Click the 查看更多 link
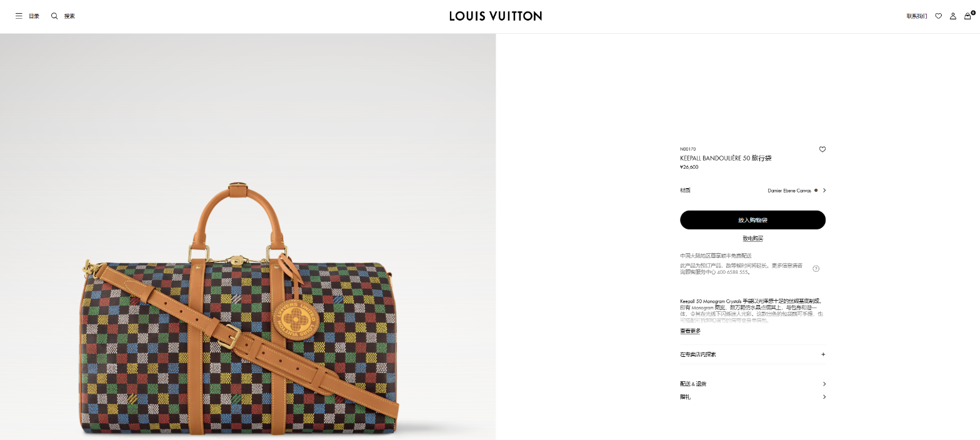This screenshot has height=440, width=980. (690, 331)
